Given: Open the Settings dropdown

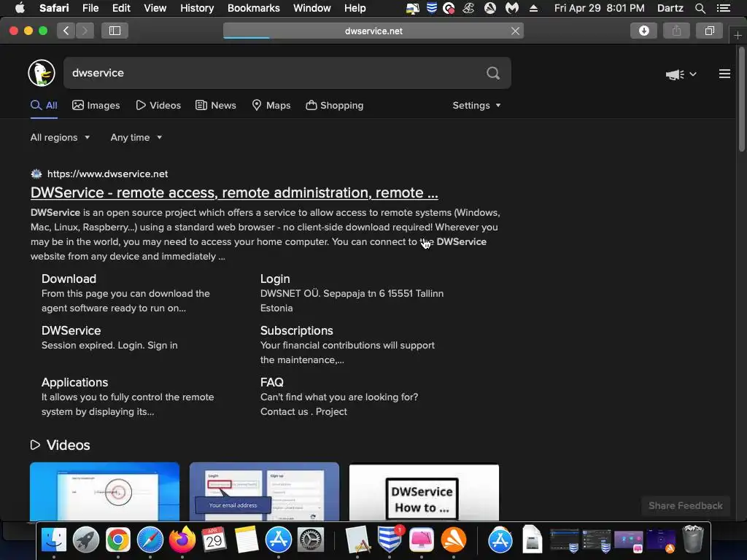Looking at the screenshot, I should 476,105.
